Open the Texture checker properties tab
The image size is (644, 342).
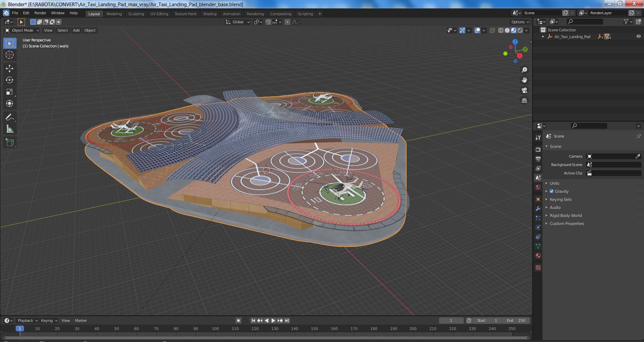[538, 268]
